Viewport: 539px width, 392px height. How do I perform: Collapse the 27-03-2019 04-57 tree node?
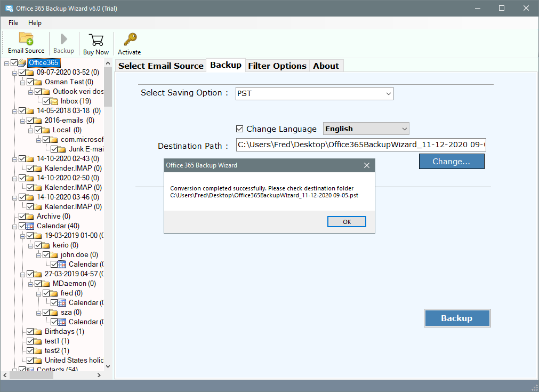22,275
